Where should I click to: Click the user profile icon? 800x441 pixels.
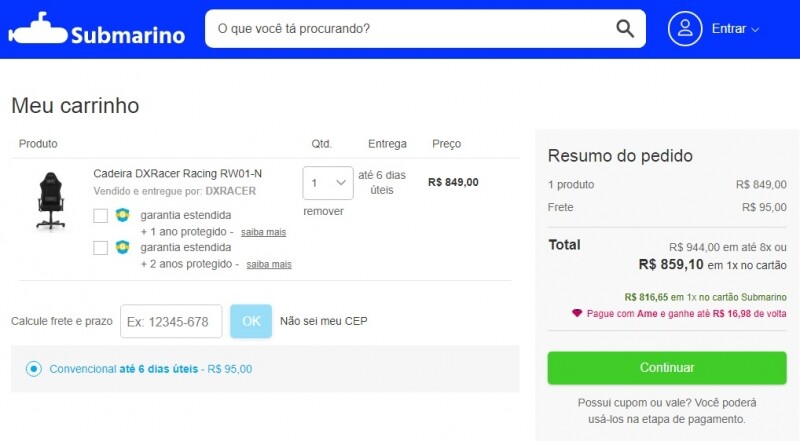click(x=686, y=29)
